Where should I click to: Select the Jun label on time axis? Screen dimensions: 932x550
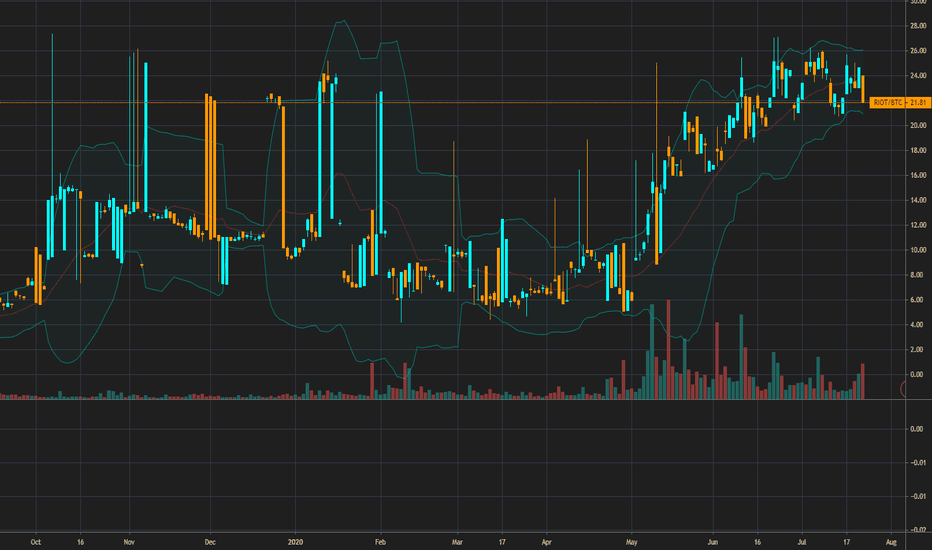713,542
